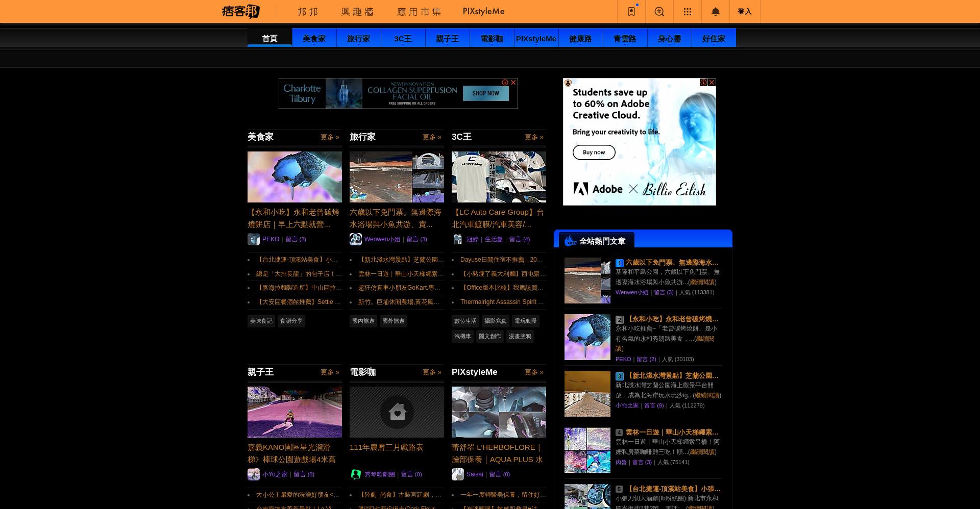
Task: Open hot article 雲林一日遊｜華山小天梯繩索
Action: coord(672,432)
